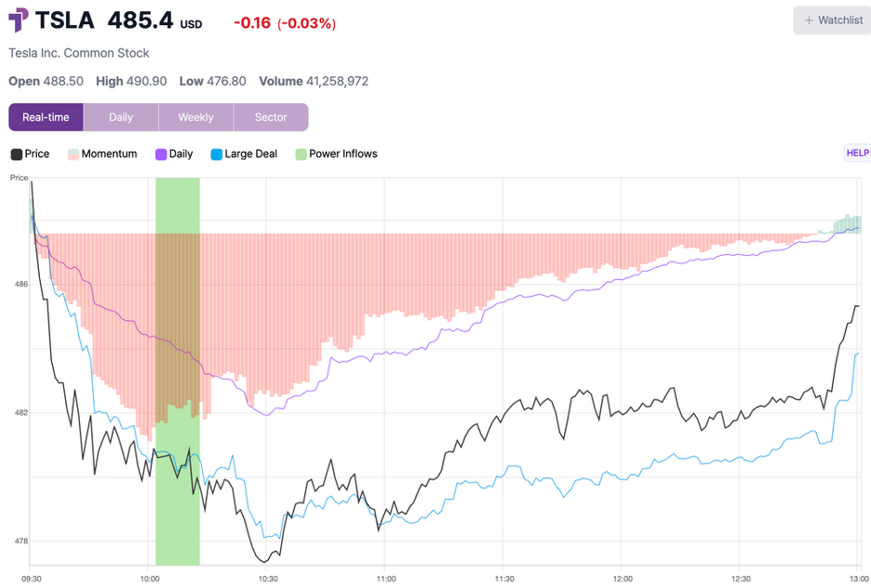Add TSLA to Watchlist

[832, 20]
